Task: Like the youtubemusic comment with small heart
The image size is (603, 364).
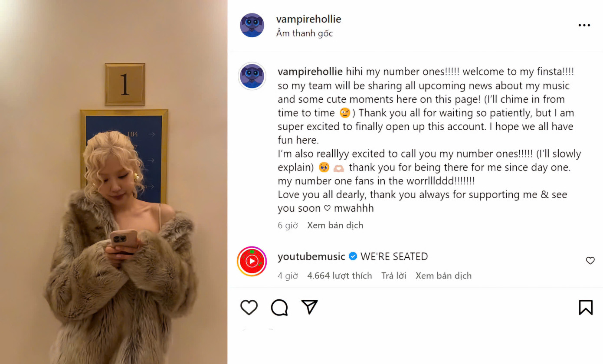Action: tap(590, 260)
